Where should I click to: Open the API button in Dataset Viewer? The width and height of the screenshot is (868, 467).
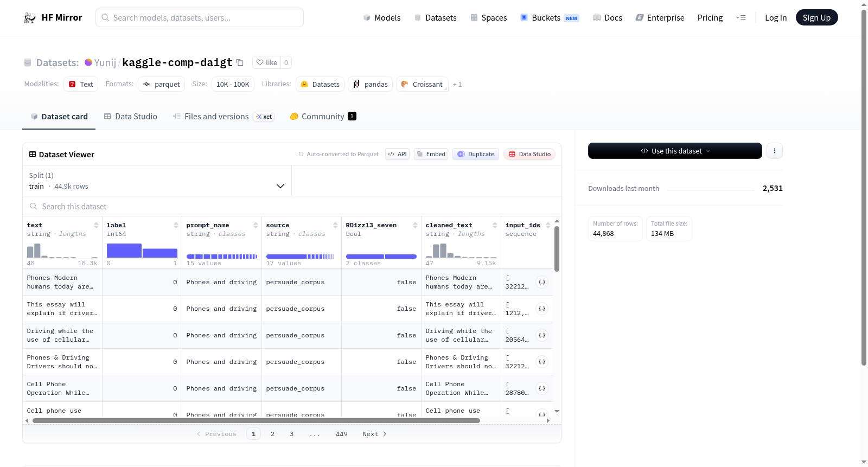(397, 154)
